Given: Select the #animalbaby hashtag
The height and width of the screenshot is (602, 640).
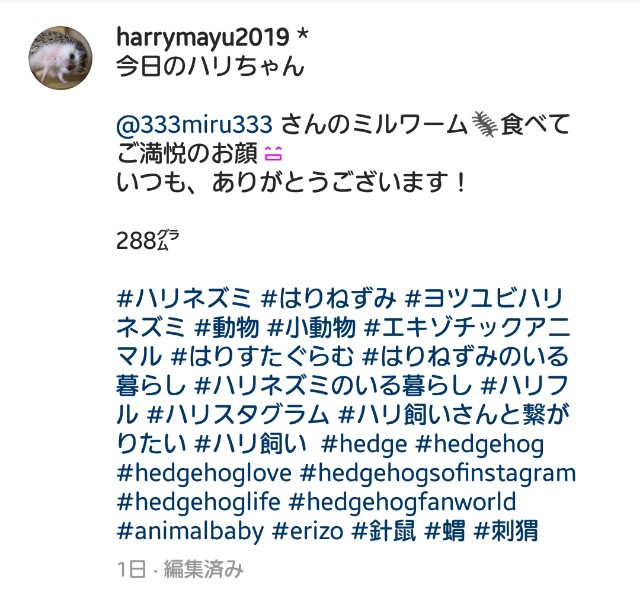Looking at the screenshot, I should point(190,531).
